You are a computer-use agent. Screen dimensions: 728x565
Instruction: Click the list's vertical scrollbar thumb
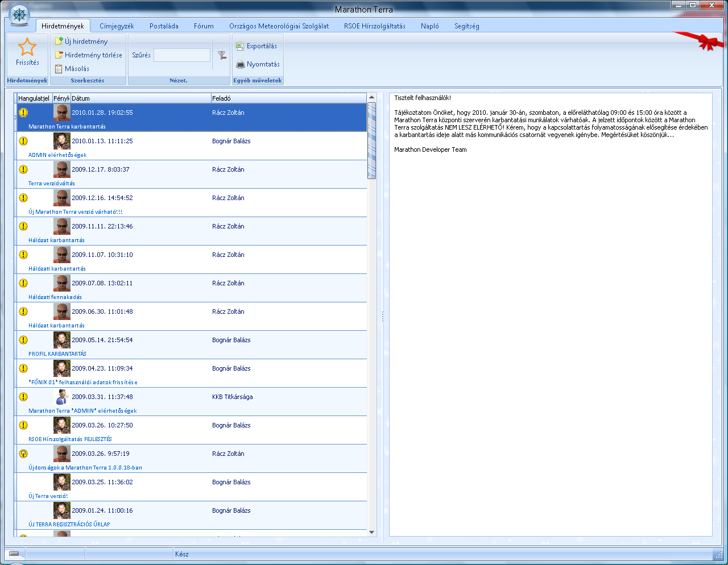(372, 140)
